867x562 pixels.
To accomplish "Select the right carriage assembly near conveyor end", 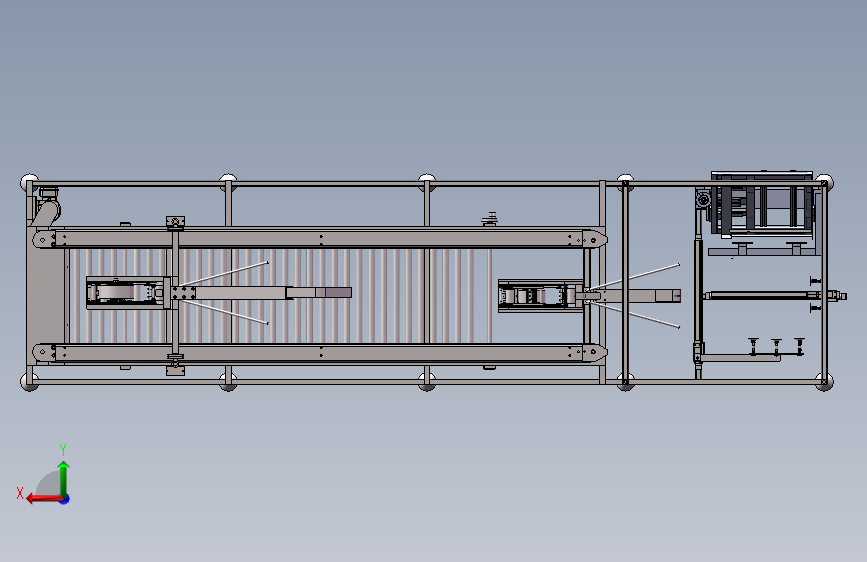I will click(x=540, y=296).
